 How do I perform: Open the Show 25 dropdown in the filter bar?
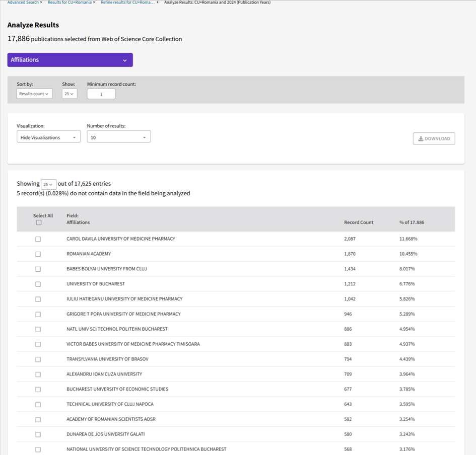[x=70, y=94]
